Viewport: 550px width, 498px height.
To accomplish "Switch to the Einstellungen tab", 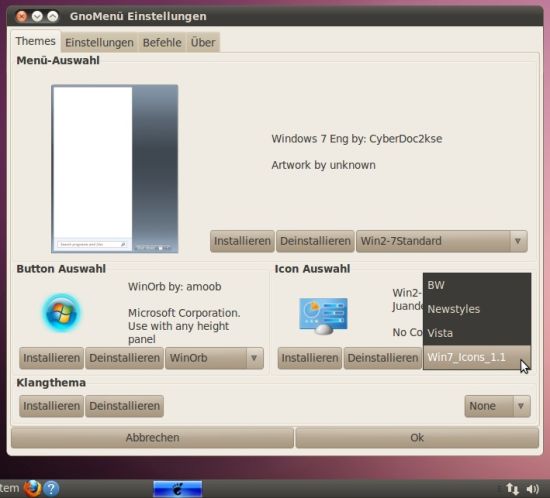I will coord(99,42).
